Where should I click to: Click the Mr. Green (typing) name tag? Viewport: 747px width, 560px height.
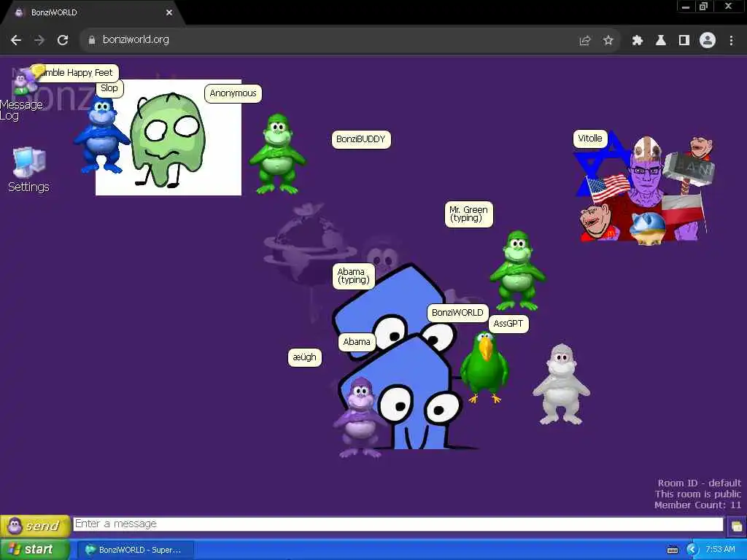(x=468, y=214)
